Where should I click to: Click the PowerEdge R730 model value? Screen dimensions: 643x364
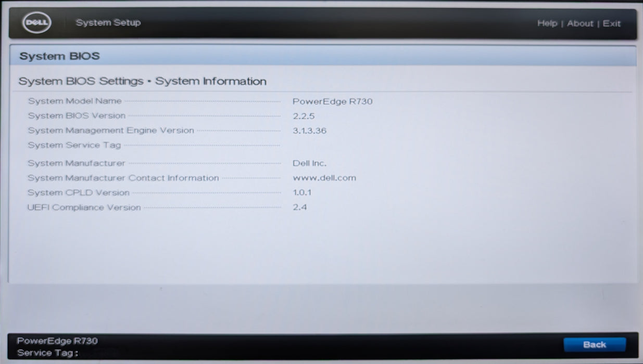click(333, 101)
